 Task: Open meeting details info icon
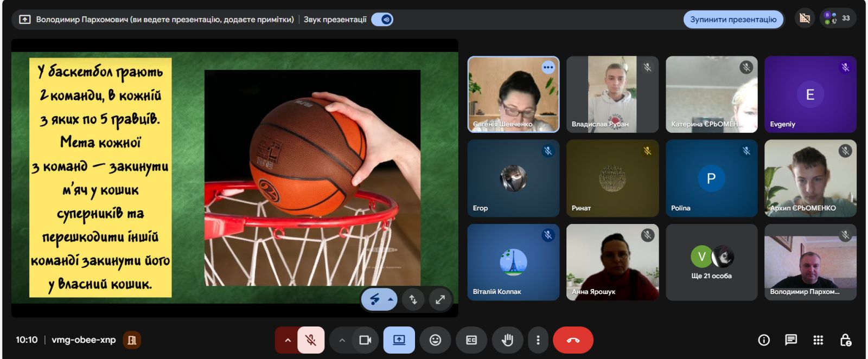point(764,340)
